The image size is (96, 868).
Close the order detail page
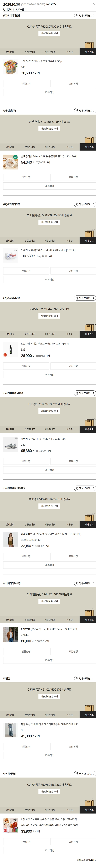click(x=94, y=4)
